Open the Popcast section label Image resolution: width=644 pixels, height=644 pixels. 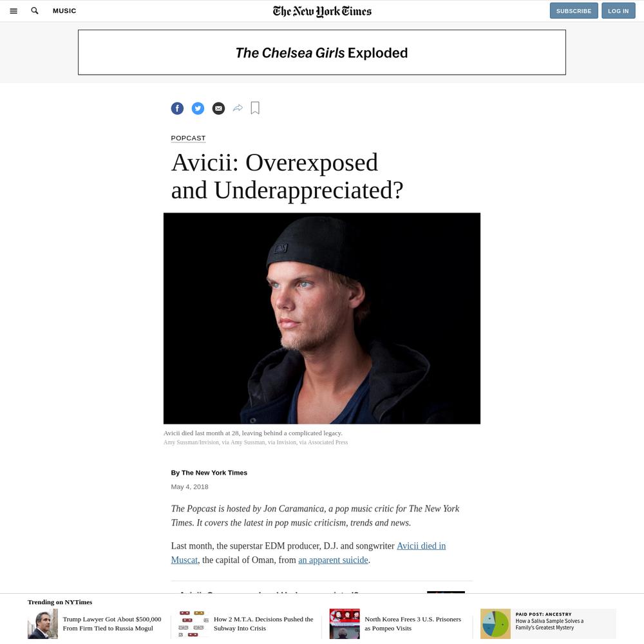tap(188, 138)
